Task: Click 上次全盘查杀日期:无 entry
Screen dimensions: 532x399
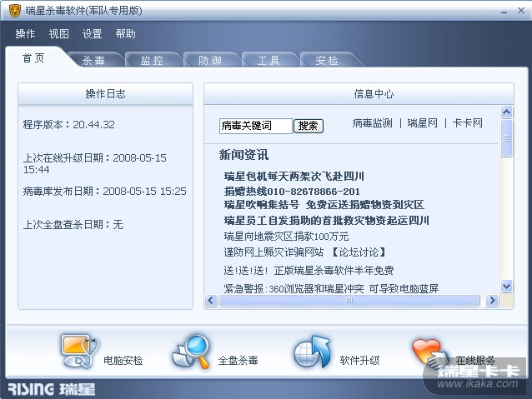Action: [73, 224]
